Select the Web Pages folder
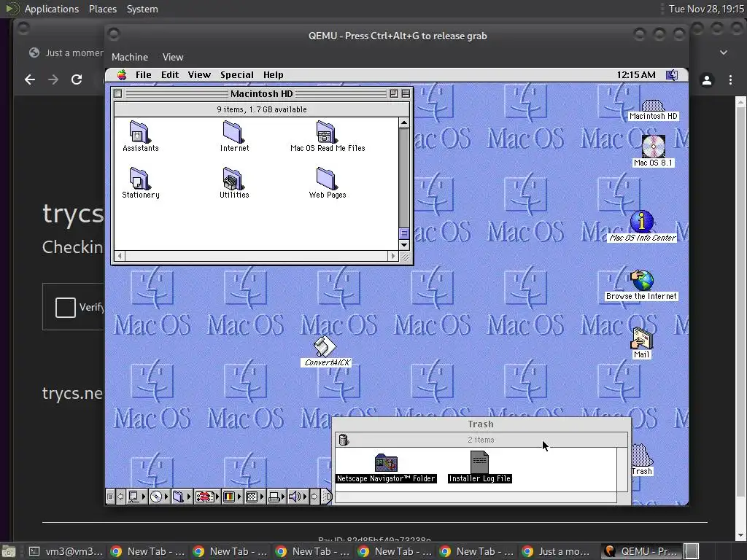 click(x=328, y=183)
